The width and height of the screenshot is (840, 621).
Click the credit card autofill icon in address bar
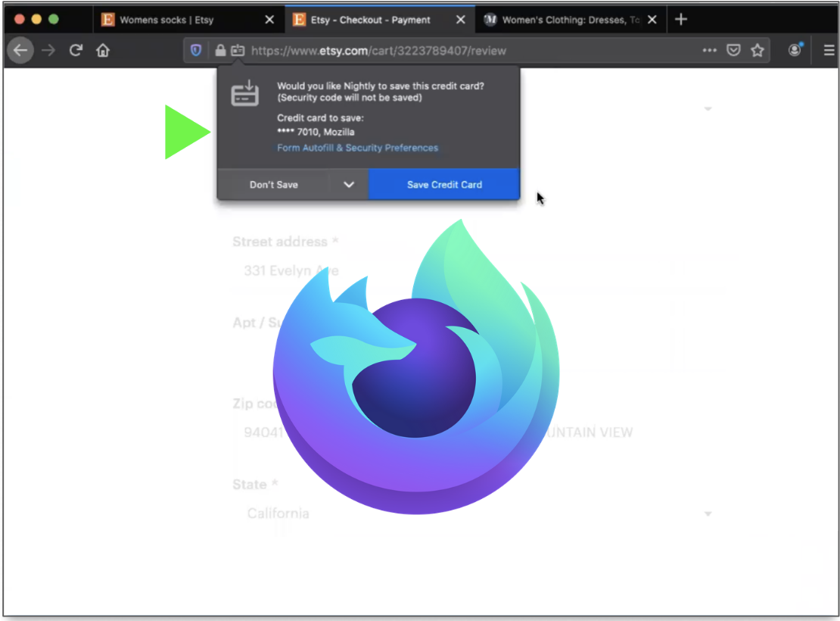pos(238,51)
